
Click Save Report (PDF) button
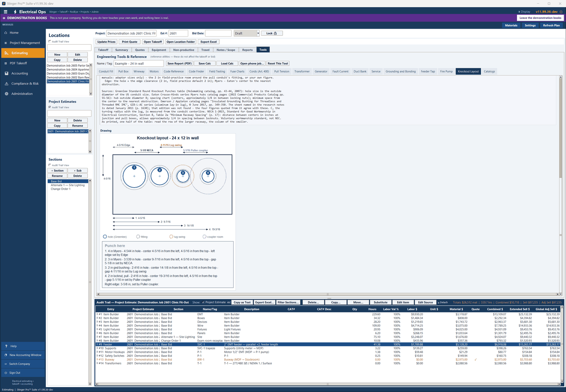coord(180,63)
